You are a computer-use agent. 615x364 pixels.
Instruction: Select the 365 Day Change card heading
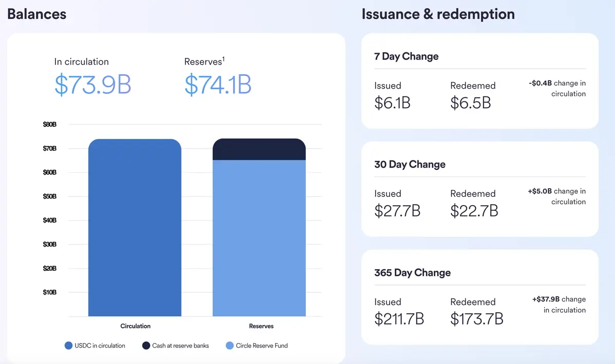[x=412, y=273]
